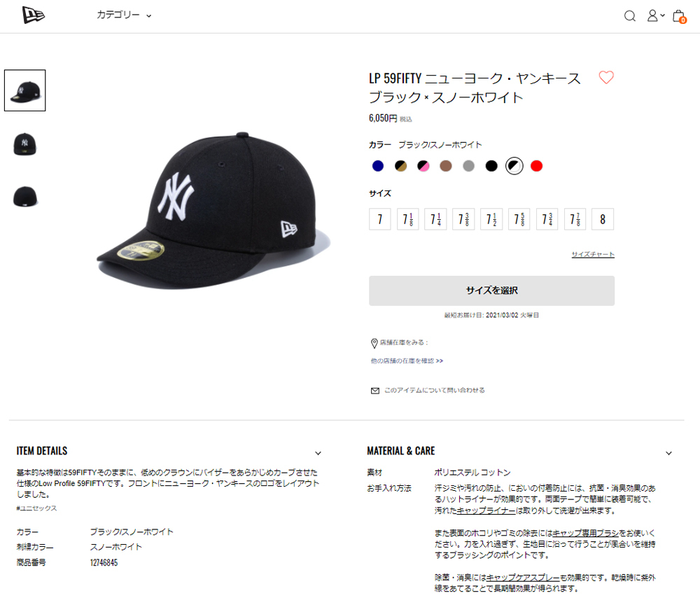Open the サイズチャート size chart link

(x=593, y=255)
